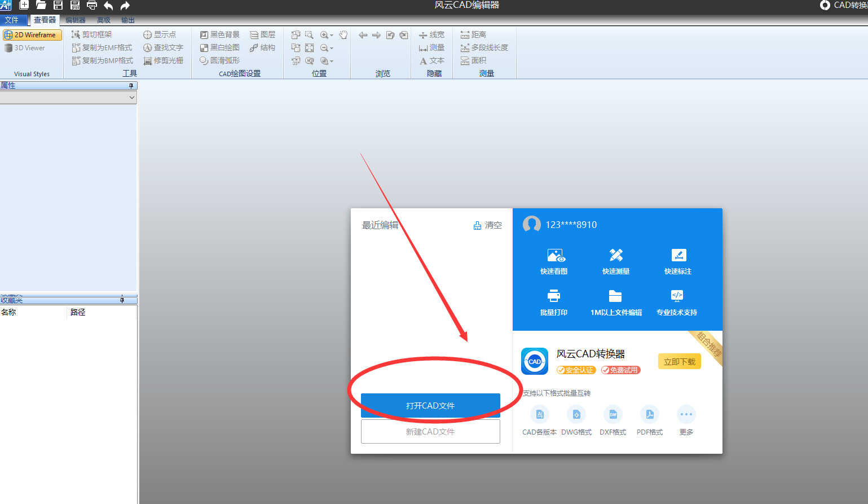868x504 pixels.
Task: Click the open folder icon in title bar
Action: pos(41,5)
